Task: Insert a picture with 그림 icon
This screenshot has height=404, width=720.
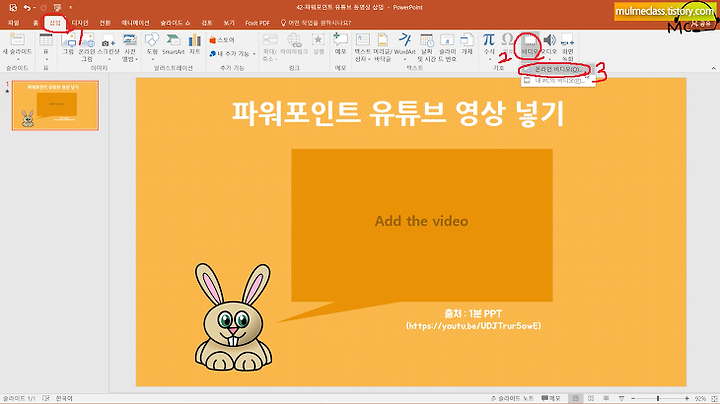Action: point(68,40)
